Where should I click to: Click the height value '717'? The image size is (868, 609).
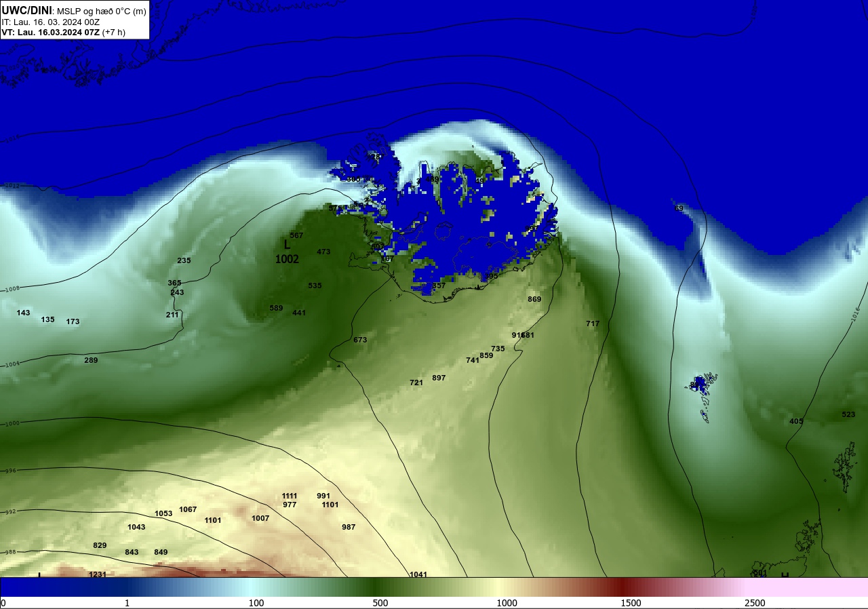coord(593,323)
